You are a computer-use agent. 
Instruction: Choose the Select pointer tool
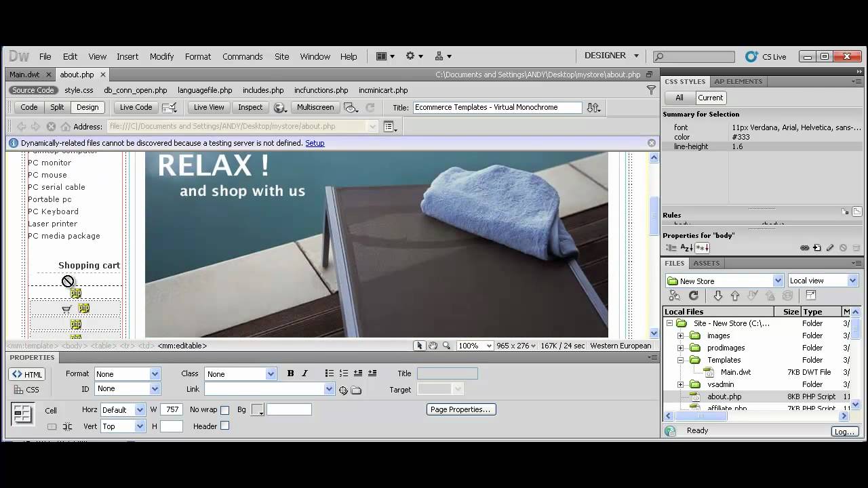click(x=420, y=346)
